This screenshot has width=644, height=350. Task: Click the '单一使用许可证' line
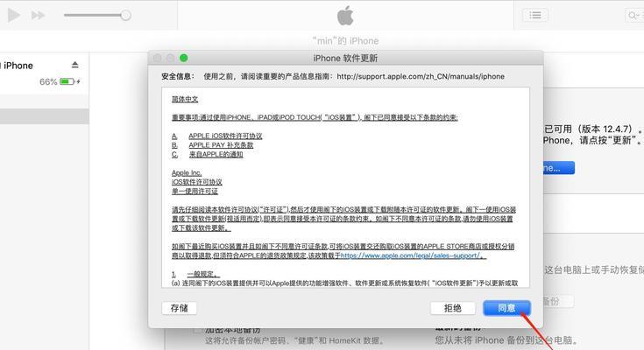[x=195, y=192]
